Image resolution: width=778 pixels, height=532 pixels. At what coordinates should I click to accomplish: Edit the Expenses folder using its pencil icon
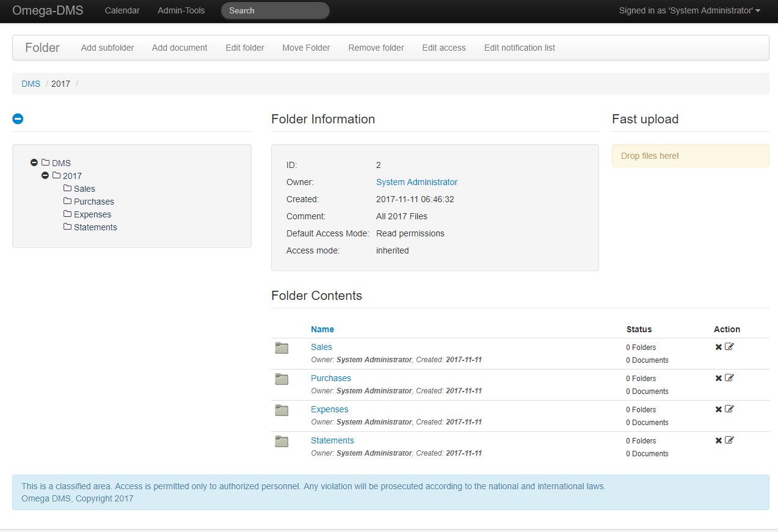click(x=729, y=409)
